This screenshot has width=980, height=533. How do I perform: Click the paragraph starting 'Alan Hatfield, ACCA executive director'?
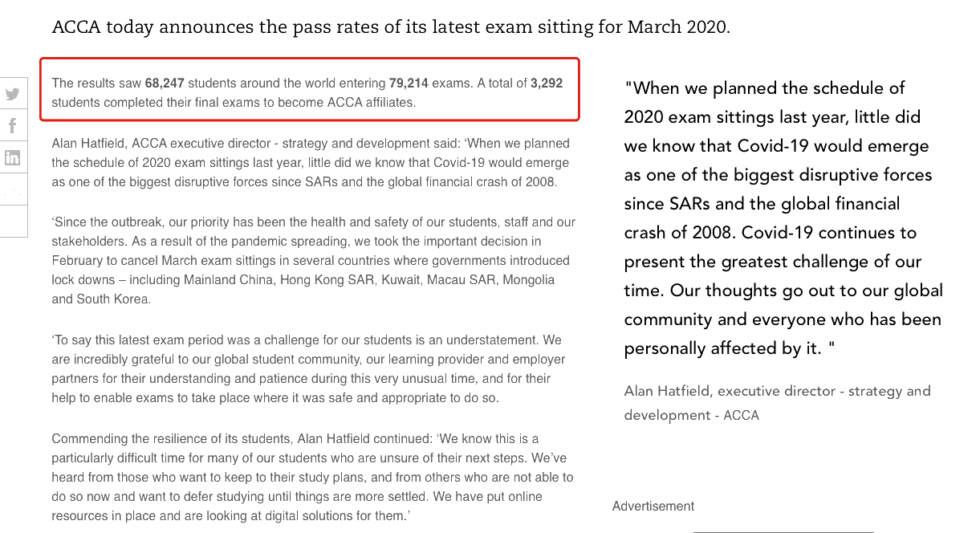coord(311,163)
